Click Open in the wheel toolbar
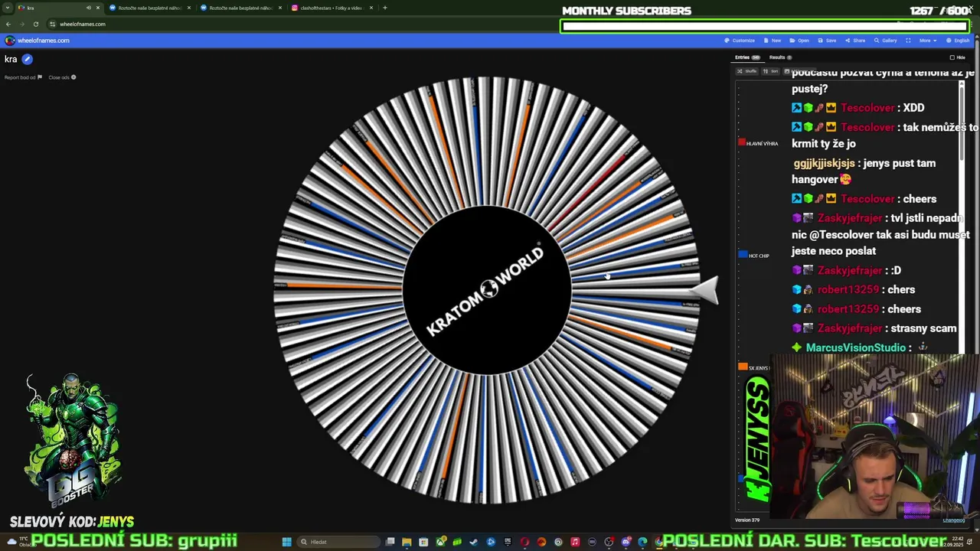980x551 pixels. click(799, 41)
